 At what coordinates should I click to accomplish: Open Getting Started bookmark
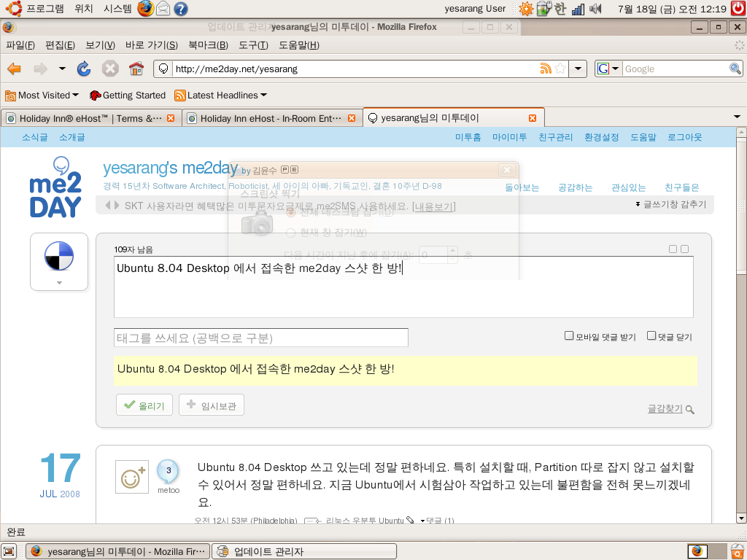point(127,96)
